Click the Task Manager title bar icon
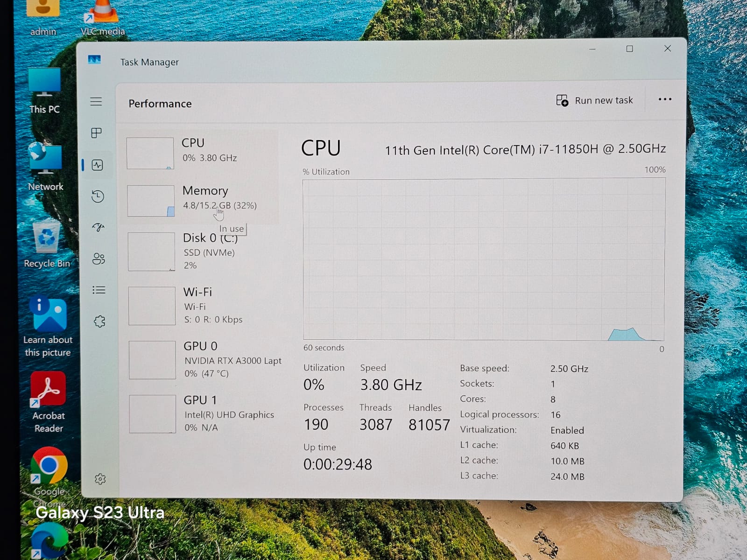747x560 pixels. [94, 60]
